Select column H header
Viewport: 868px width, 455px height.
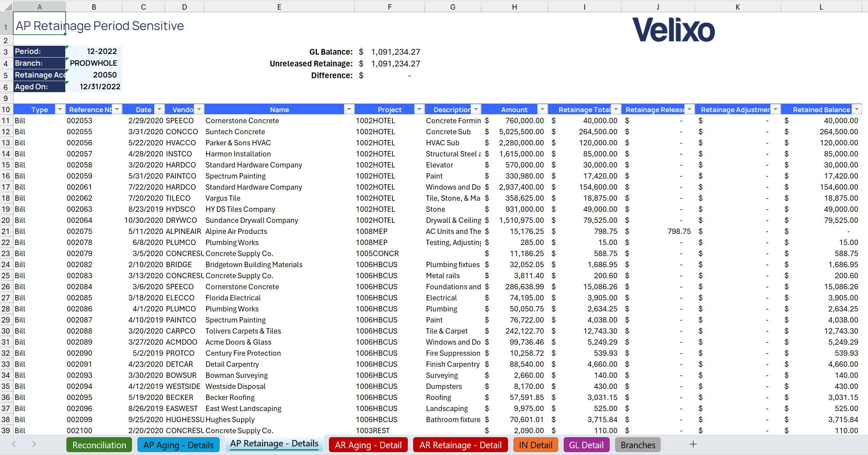coord(514,7)
